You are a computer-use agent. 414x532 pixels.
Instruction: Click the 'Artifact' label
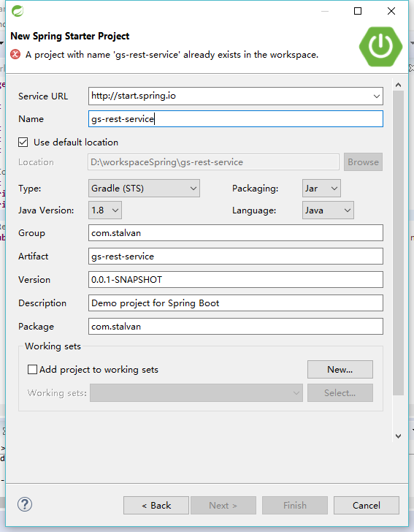pyautogui.click(x=34, y=256)
